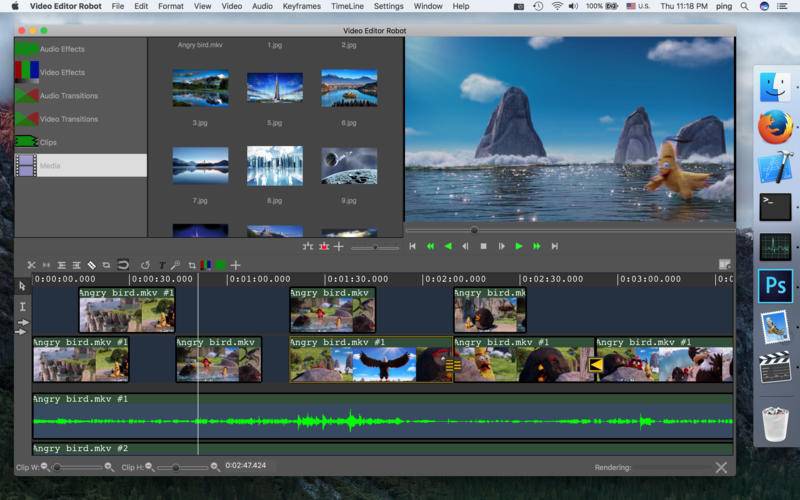
Task: Click the red marker icon below media panel
Action: pyautogui.click(x=323, y=246)
